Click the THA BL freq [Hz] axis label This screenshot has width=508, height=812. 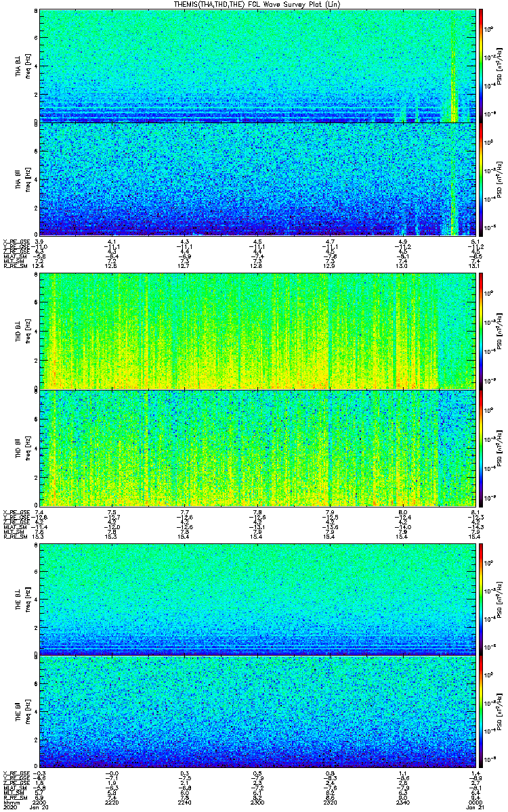click(27, 66)
